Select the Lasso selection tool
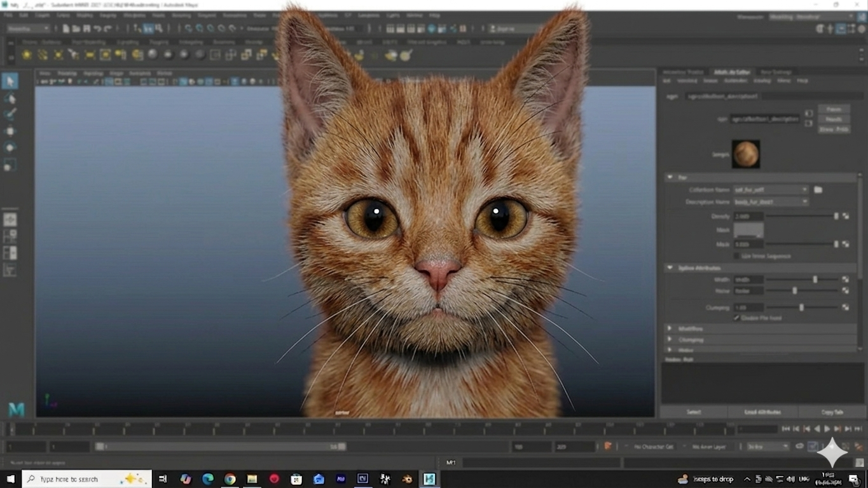868x488 pixels. point(10,98)
